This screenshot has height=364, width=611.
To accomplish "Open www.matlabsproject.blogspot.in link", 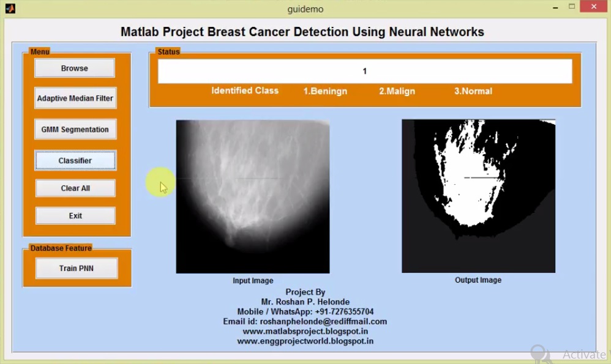I will [x=305, y=331].
